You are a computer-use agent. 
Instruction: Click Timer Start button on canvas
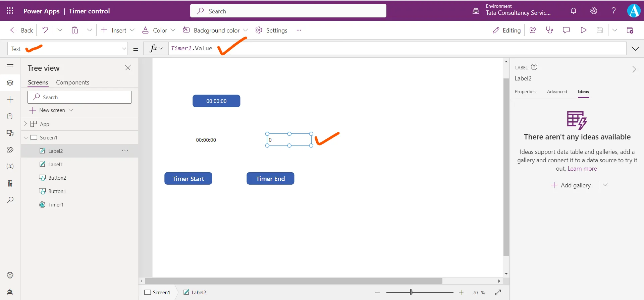click(188, 179)
